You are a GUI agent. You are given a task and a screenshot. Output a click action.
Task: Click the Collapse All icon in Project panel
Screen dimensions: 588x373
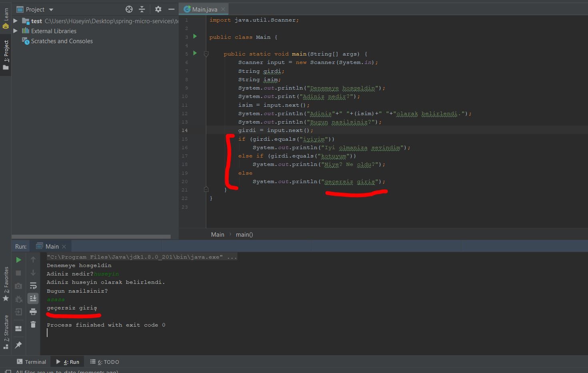pos(142,9)
